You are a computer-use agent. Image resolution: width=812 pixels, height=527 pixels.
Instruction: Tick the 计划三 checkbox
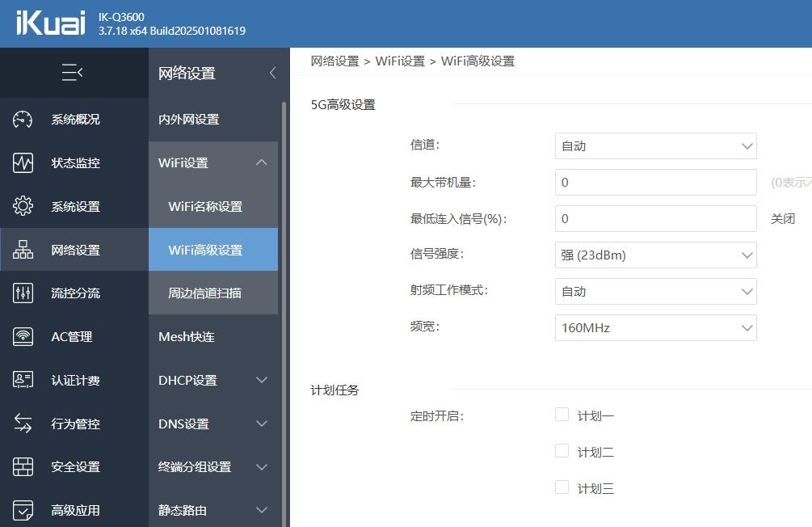click(x=562, y=487)
